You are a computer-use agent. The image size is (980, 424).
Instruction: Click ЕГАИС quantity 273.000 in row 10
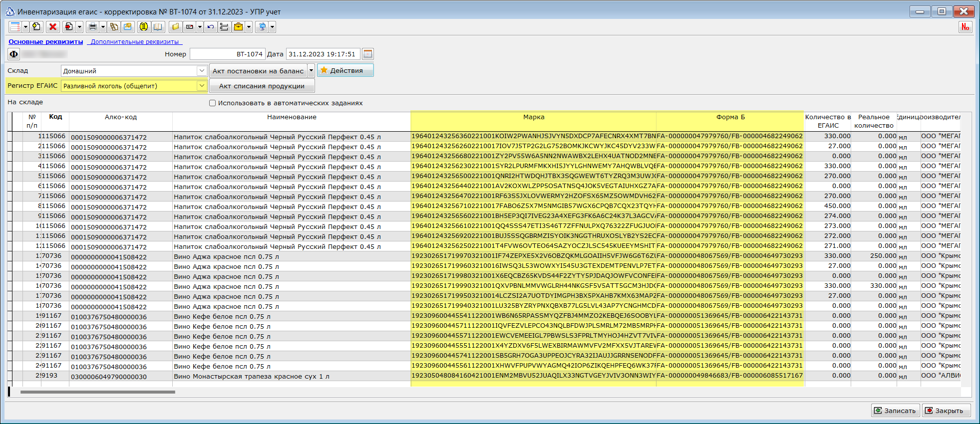pyautogui.click(x=828, y=226)
